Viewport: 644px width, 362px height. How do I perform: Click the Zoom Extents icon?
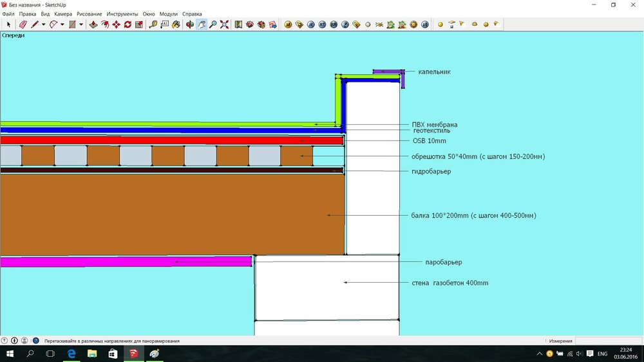pos(224,24)
